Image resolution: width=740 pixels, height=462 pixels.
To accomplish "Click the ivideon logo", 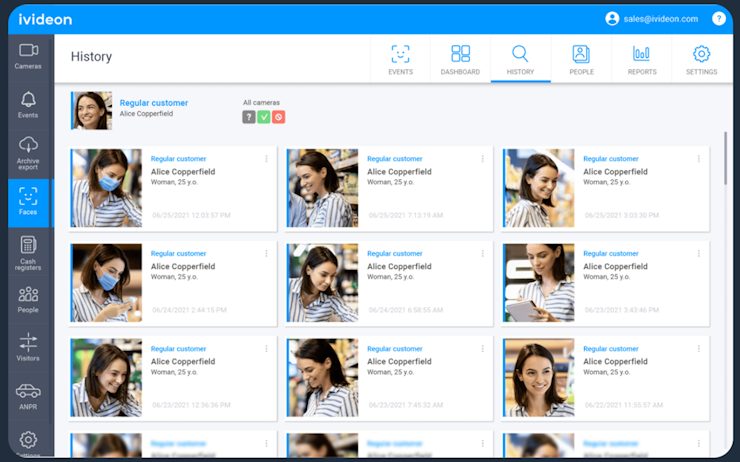I will click(45, 19).
